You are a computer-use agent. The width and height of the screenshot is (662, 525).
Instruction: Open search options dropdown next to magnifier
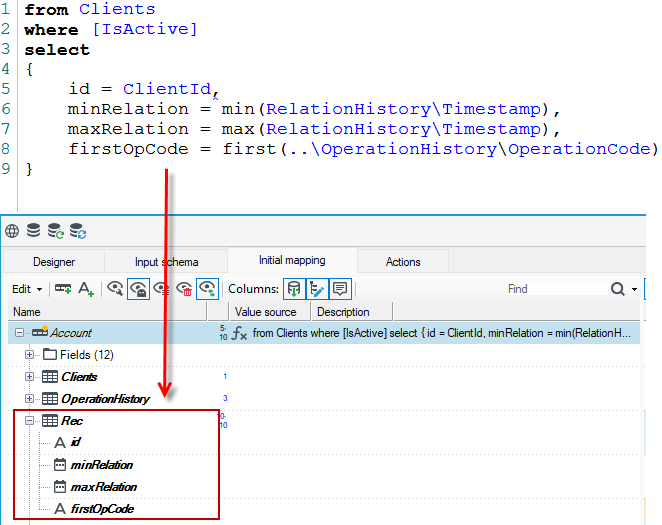pos(634,289)
